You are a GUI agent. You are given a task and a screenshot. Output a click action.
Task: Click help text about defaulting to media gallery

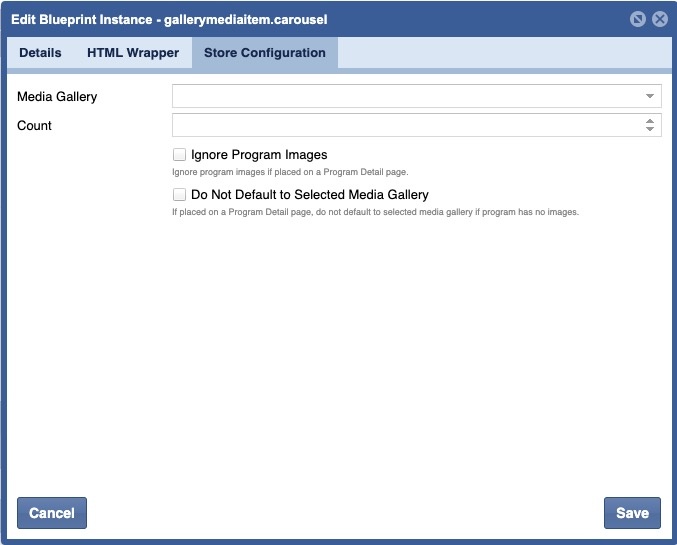click(x=375, y=212)
